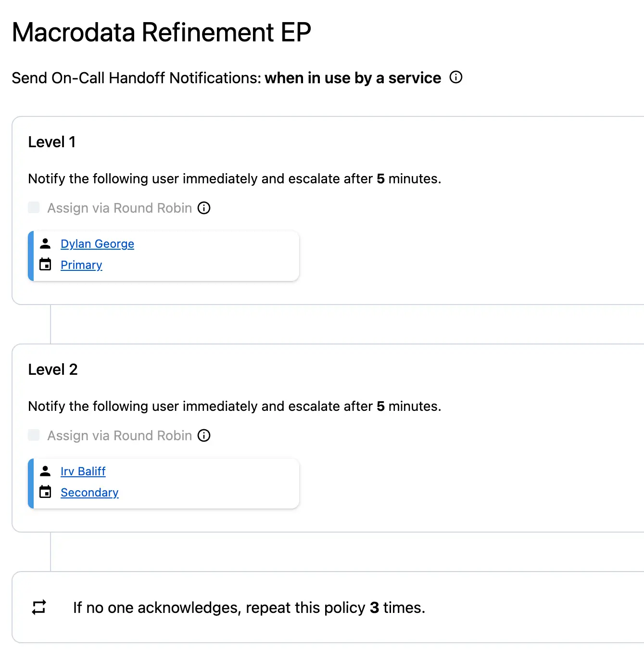The width and height of the screenshot is (644, 649).
Task: Click Level 2 Round Robin info icon
Action: tap(204, 435)
